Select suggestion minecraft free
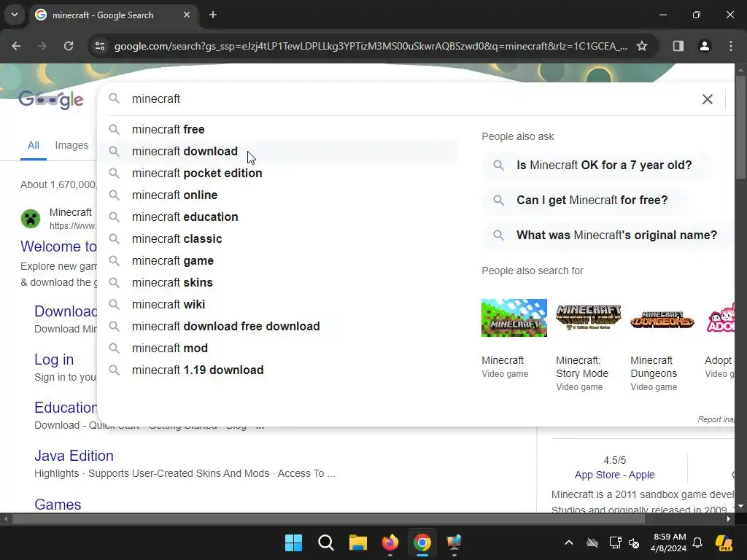 point(277,130)
